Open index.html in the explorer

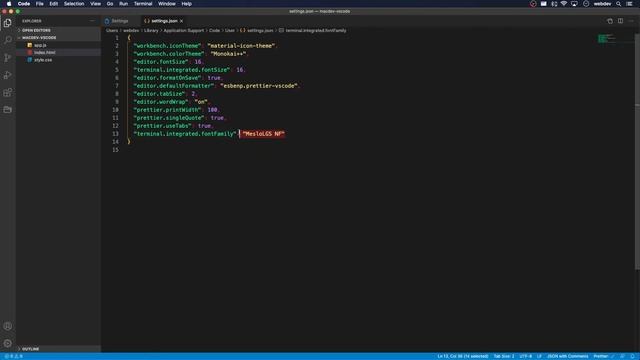pos(44,53)
